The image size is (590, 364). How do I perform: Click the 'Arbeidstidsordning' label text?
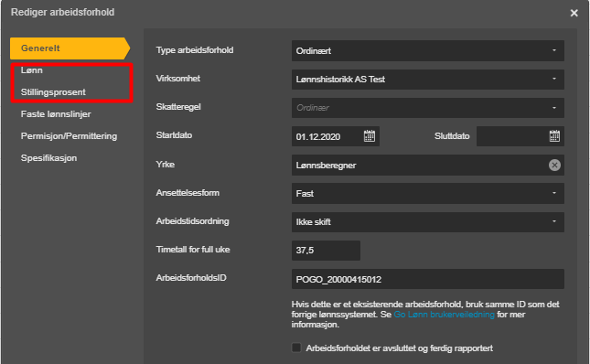click(192, 221)
